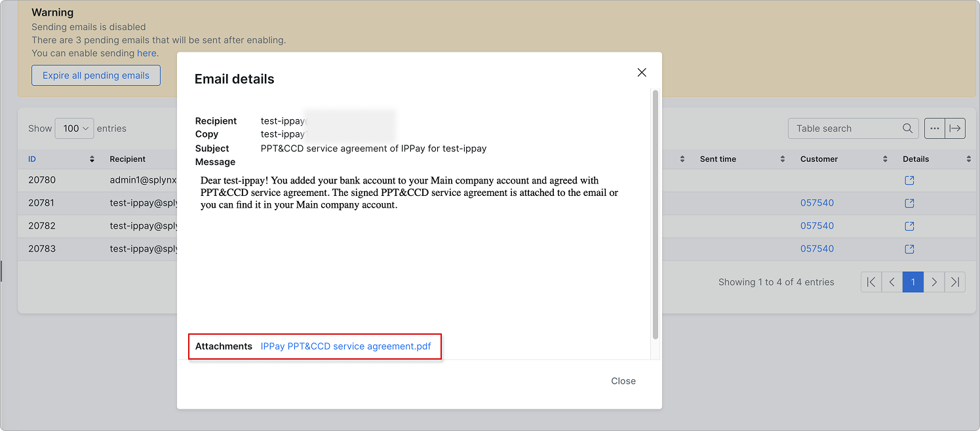
Task: Open the Show 100 entries dropdown
Action: 75,128
